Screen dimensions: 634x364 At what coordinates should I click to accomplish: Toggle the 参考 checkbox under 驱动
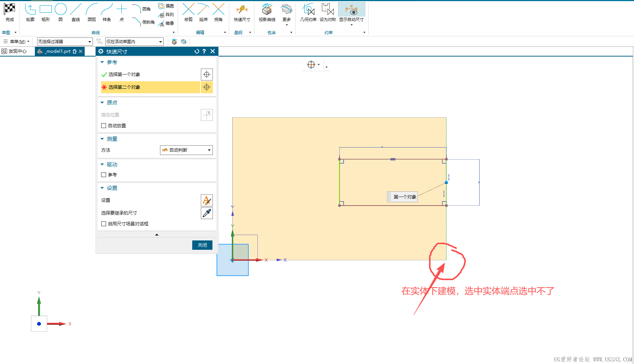(104, 175)
